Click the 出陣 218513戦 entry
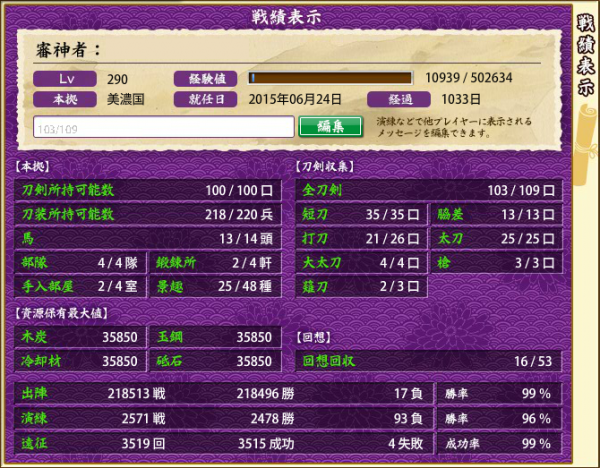600x468 pixels. (x=93, y=394)
